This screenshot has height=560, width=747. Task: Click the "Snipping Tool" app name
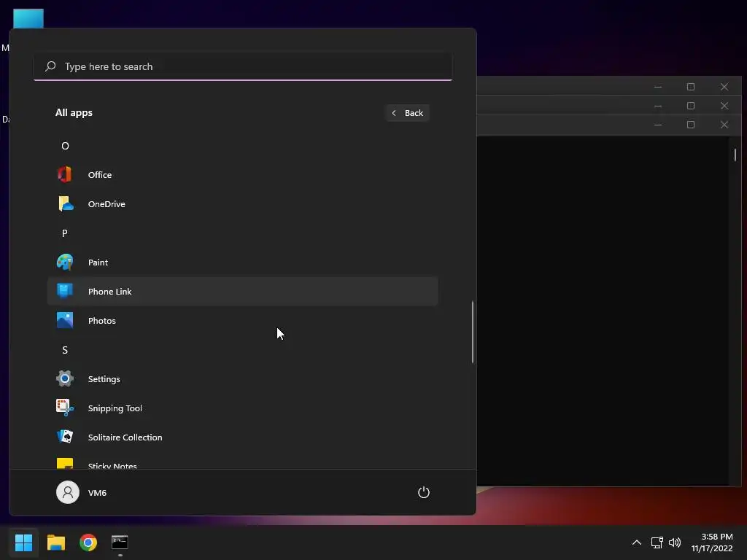tap(115, 408)
